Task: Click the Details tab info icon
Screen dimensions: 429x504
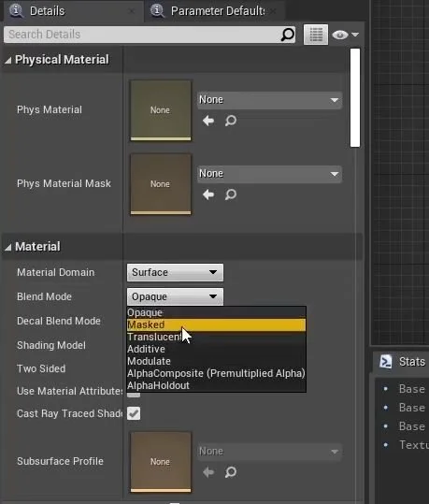Action: tap(16, 10)
